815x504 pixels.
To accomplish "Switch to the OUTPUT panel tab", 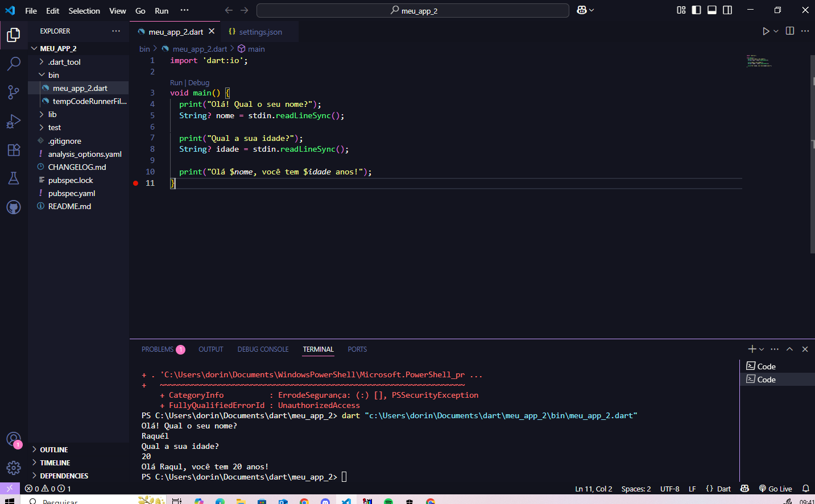I will click(211, 349).
